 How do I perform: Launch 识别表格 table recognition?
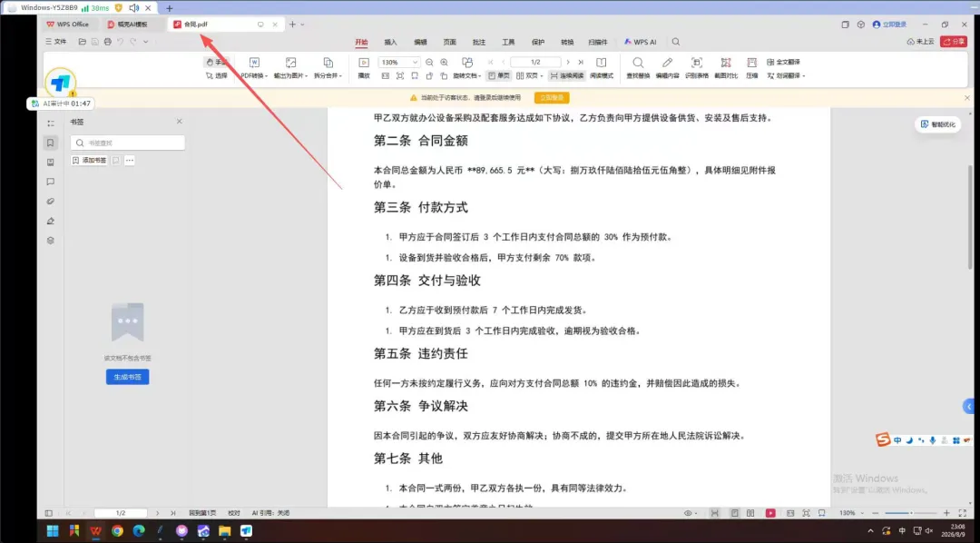[x=696, y=68]
